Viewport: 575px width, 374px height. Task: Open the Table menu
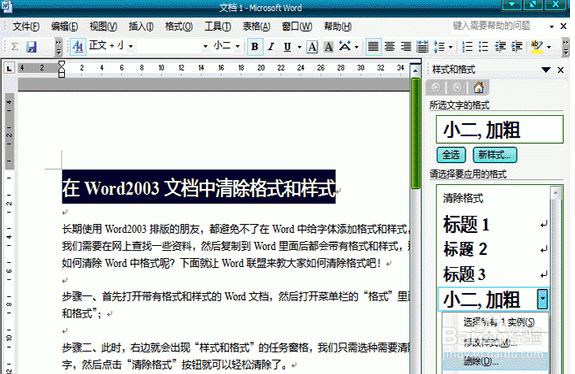256,26
